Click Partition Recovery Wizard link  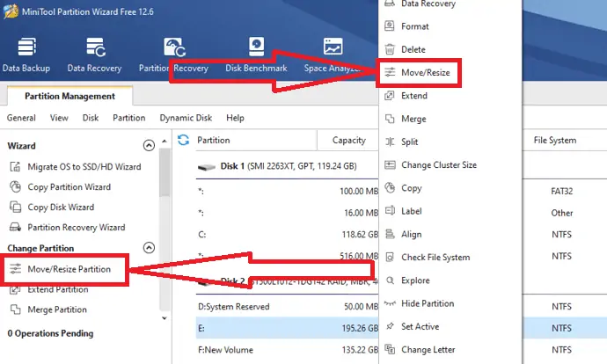click(x=77, y=227)
